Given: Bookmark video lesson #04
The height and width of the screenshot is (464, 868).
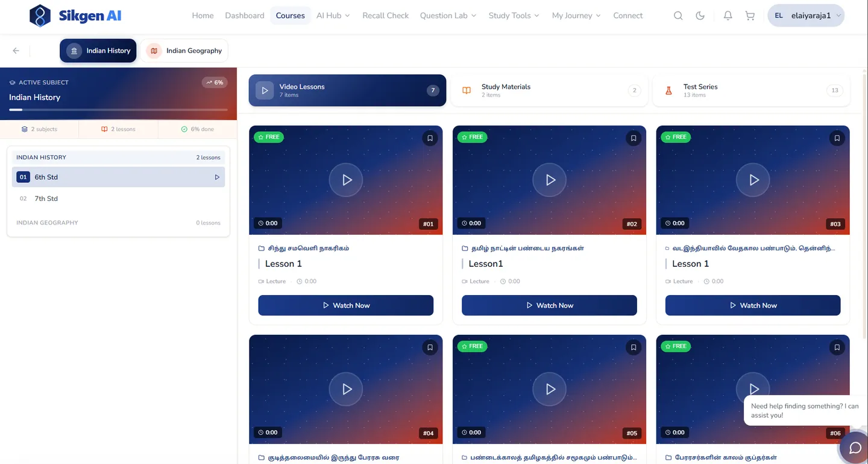Looking at the screenshot, I should [430, 348].
